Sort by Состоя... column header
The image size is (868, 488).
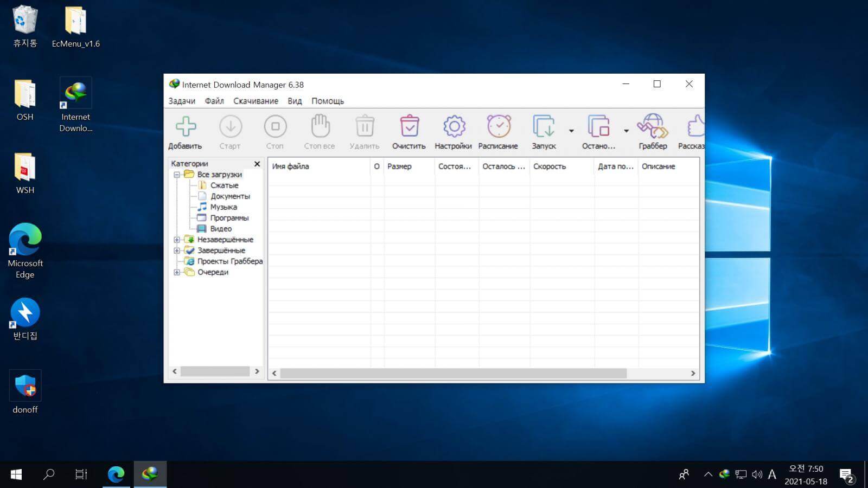click(x=457, y=166)
